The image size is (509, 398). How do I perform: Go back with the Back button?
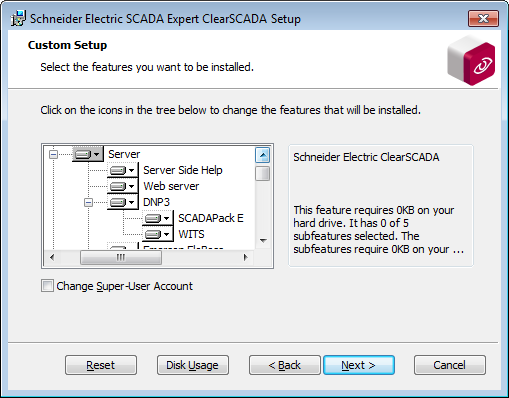click(285, 365)
